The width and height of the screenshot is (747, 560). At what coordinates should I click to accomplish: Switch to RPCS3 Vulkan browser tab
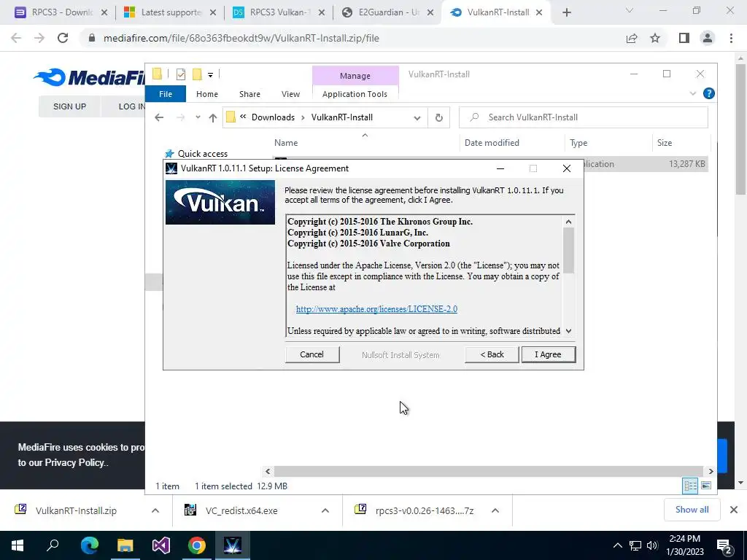(x=279, y=12)
